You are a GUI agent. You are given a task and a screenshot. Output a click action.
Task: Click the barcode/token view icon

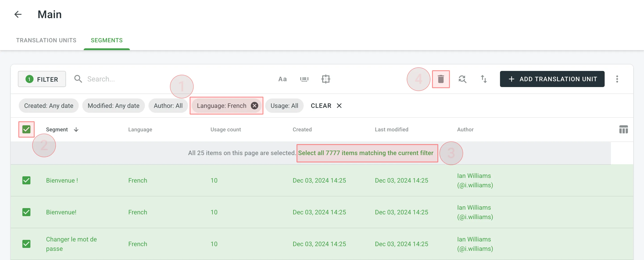point(304,79)
